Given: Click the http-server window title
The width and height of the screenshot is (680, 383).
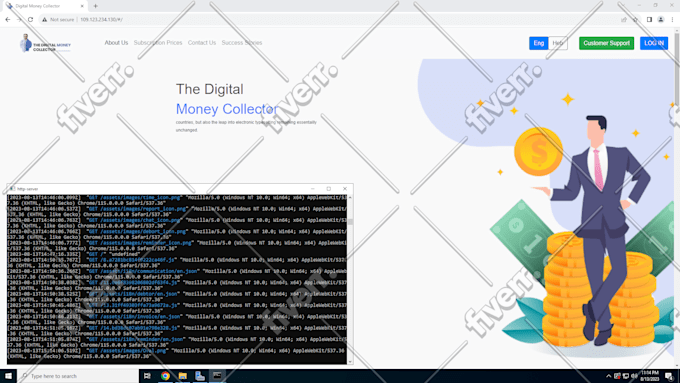Looking at the screenshot, I should point(28,189).
